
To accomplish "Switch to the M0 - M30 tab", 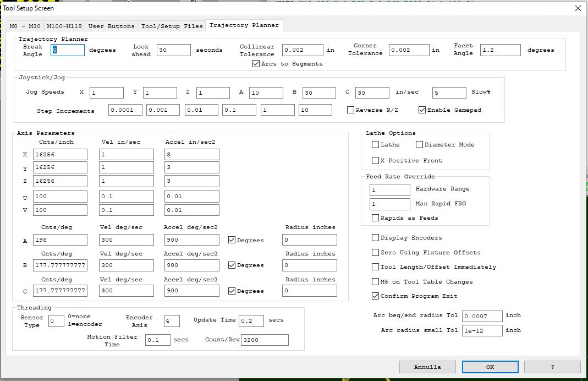I will (x=25, y=26).
